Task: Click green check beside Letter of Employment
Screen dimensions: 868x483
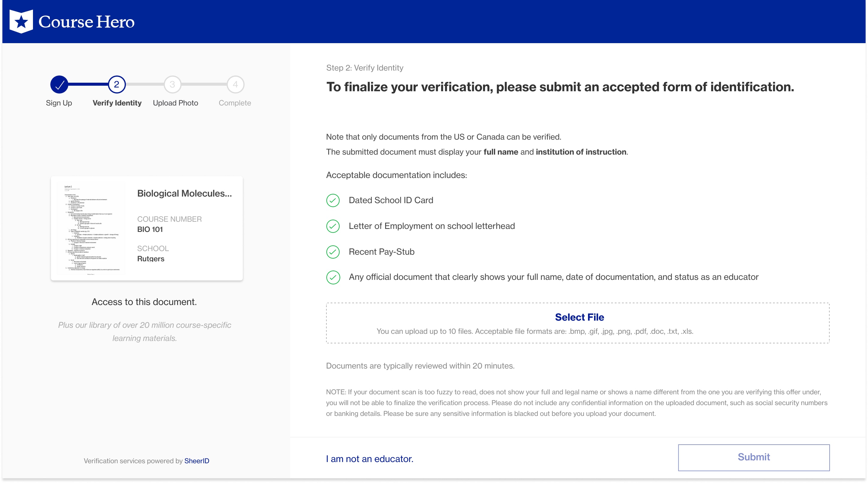Action: (x=333, y=226)
